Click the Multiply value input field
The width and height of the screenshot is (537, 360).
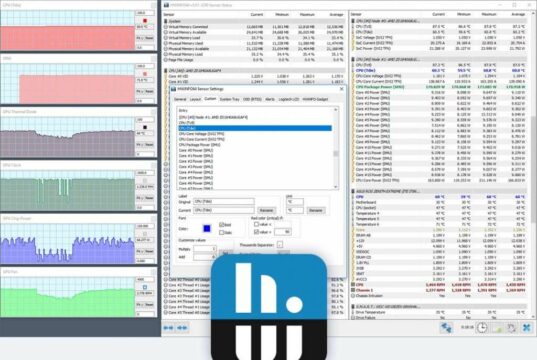pyautogui.click(x=204, y=249)
